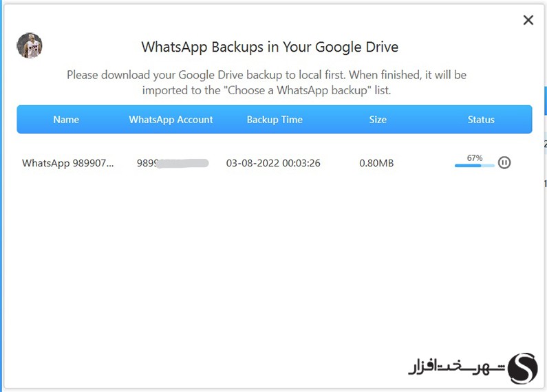547x392 pixels.
Task: Click the blue header bar of table
Action: pos(275,119)
